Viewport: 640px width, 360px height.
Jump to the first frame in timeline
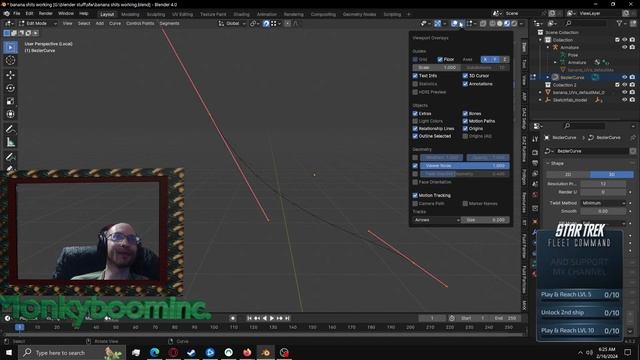pyautogui.click(x=249, y=318)
